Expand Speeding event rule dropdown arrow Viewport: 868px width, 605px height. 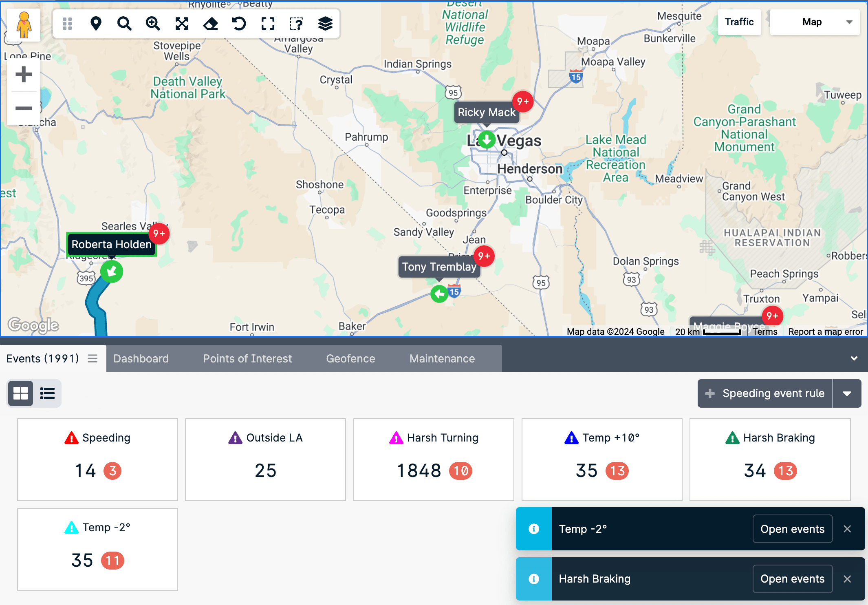(847, 393)
